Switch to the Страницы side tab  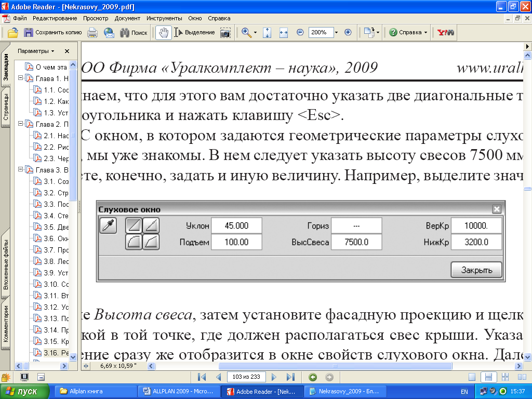[x=6, y=107]
